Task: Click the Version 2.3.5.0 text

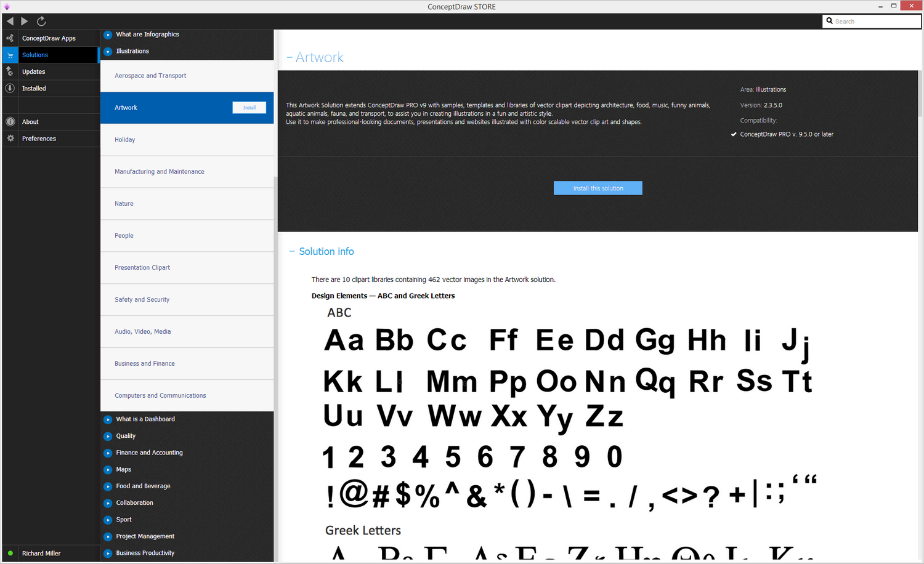Action: click(x=761, y=105)
